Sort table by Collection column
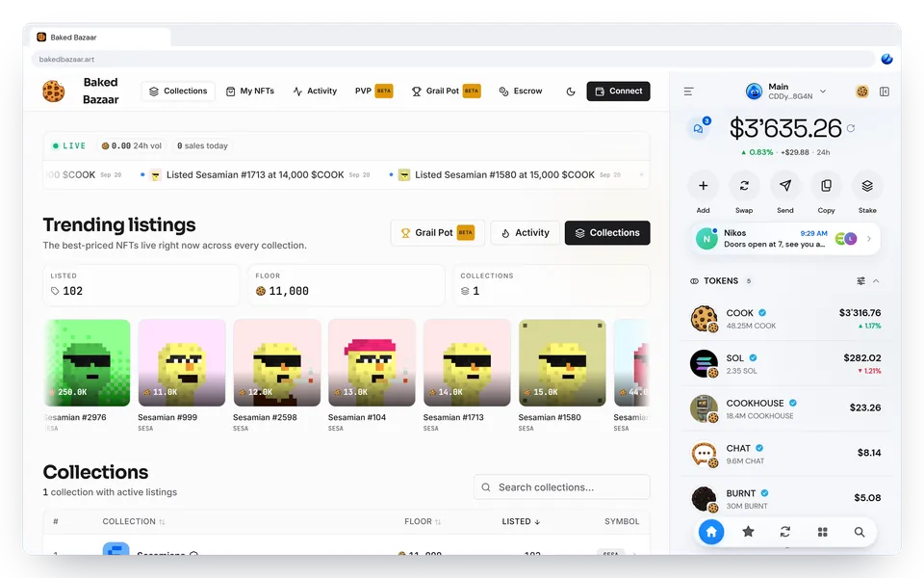Image resolution: width=924 pixels, height=578 pixels. click(134, 521)
